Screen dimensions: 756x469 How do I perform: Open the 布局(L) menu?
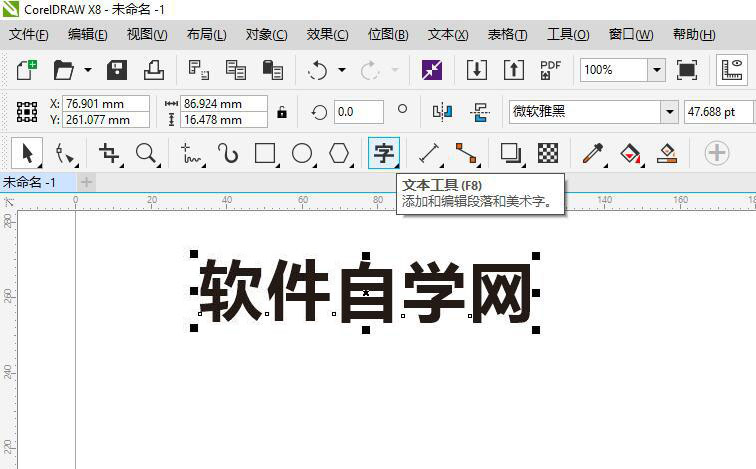click(206, 35)
